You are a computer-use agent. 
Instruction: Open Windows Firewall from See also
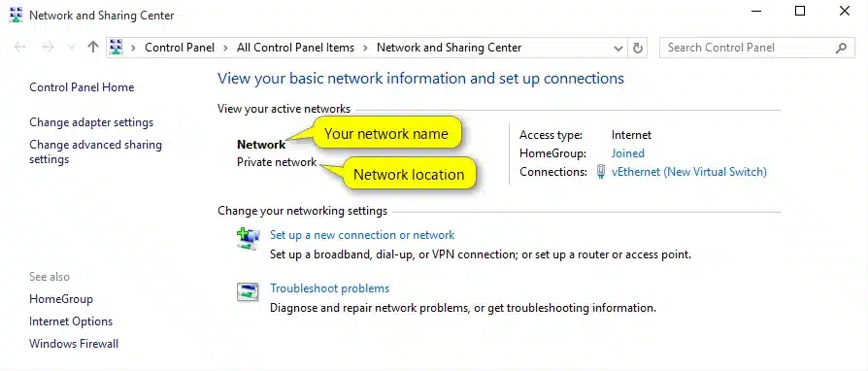[74, 344]
